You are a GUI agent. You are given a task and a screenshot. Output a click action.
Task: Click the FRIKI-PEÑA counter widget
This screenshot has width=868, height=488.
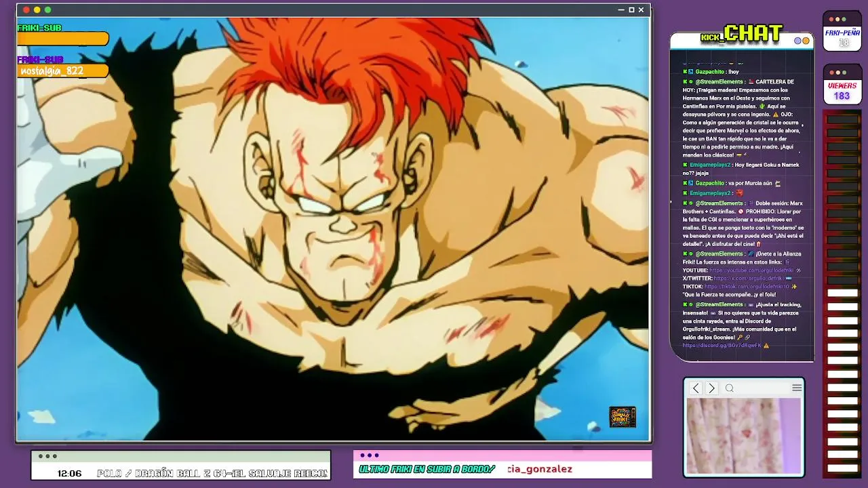842,31
